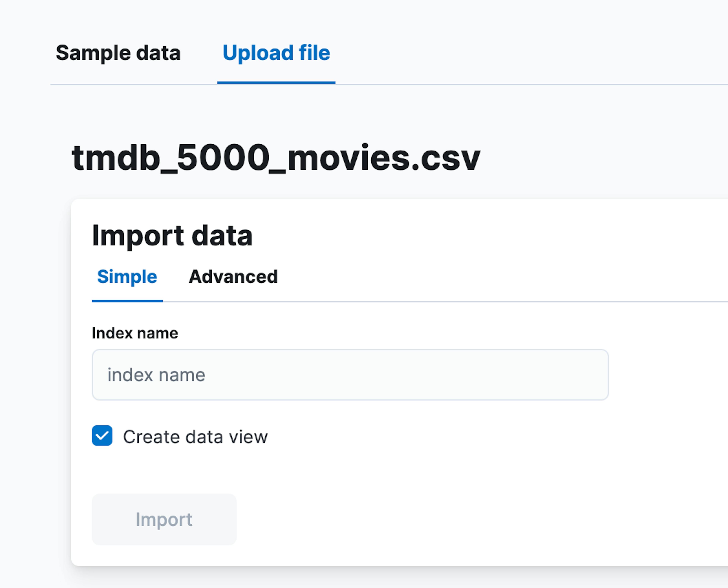Click the white checkmark icon in checkbox
Screen dimensions: 728x588
click(x=102, y=436)
